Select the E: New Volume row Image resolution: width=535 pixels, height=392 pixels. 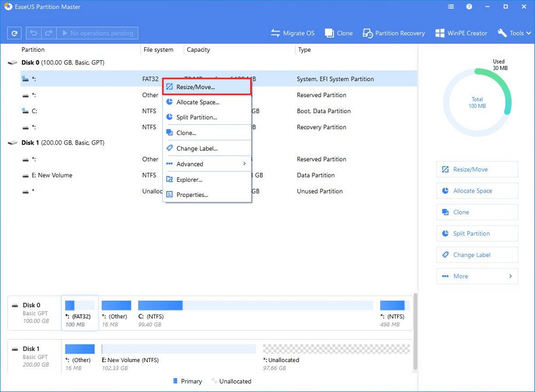coord(218,175)
